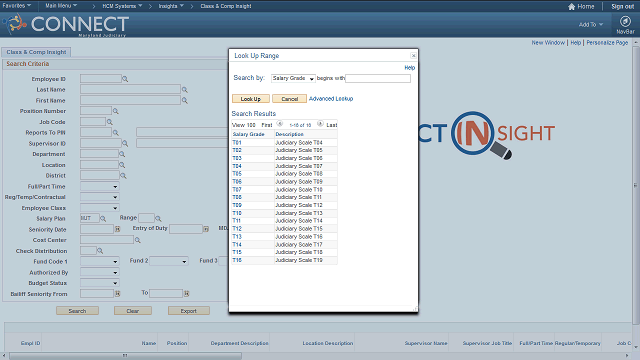The height and width of the screenshot is (360, 640).
Task: Expand Authorized By dropdown
Action: click(x=100, y=272)
